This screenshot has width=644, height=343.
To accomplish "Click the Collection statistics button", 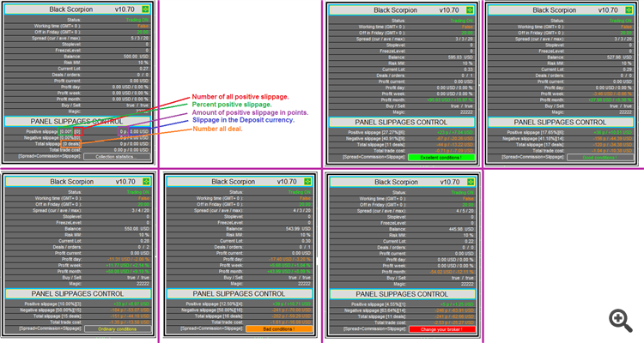I will [117, 157].
